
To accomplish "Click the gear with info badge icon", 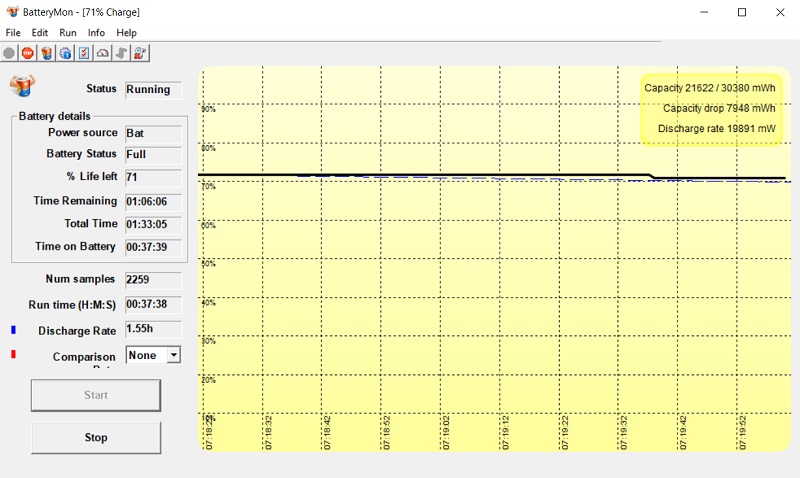I will tap(65, 53).
